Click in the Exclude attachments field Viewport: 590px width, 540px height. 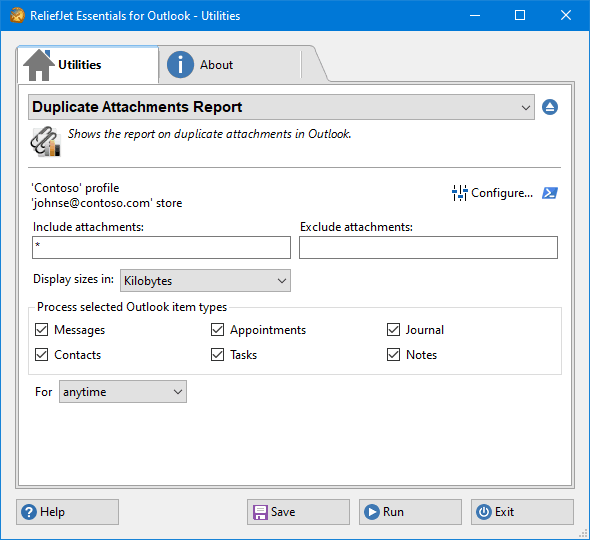click(x=428, y=248)
